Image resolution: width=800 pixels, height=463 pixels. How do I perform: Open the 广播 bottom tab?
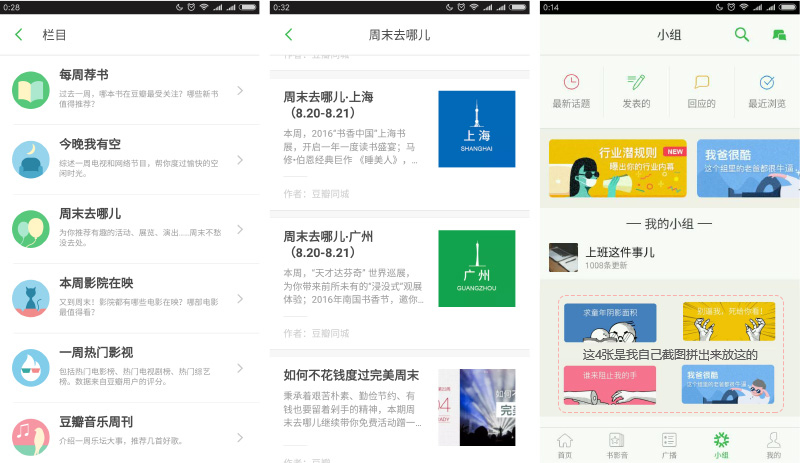(669, 444)
